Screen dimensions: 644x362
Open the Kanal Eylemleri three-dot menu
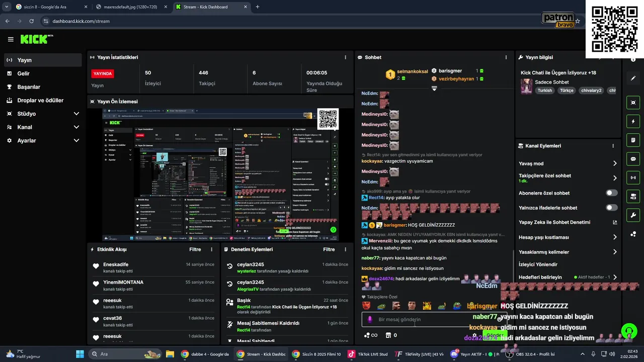pyautogui.click(x=613, y=146)
